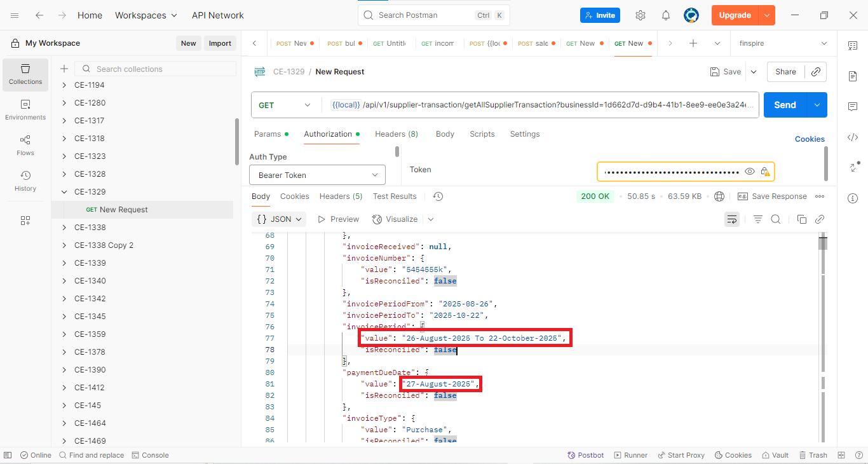The height and width of the screenshot is (464, 868).
Task: Open the Visualize options dropdown arrow
Action: (431, 219)
